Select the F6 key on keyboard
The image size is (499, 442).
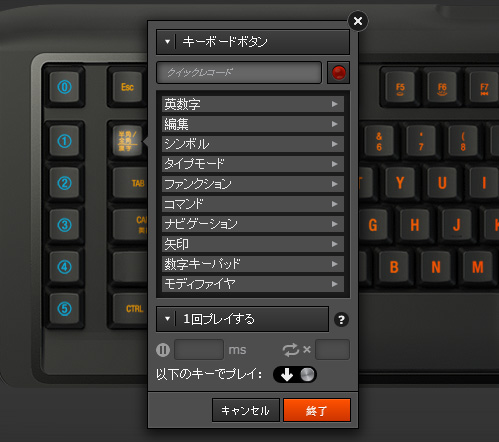click(x=442, y=88)
